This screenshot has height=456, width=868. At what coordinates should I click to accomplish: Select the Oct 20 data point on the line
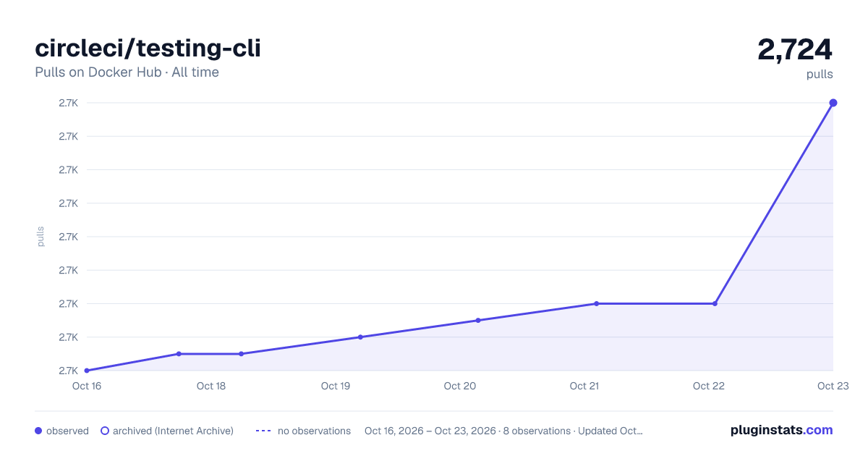(x=478, y=320)
